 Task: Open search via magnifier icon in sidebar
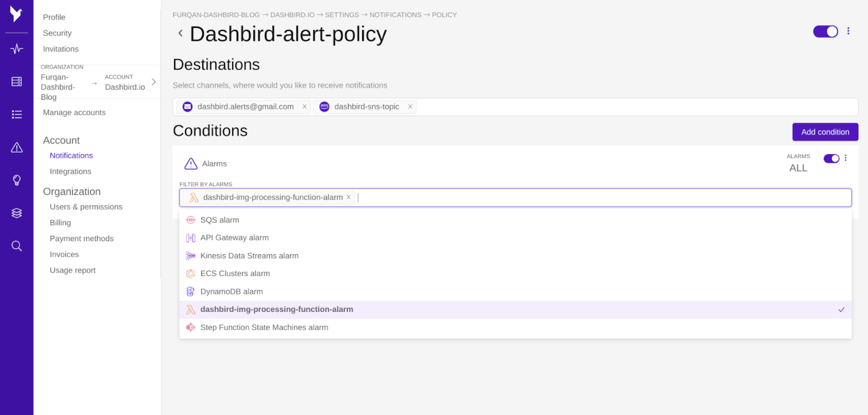[x=17, y=246]
